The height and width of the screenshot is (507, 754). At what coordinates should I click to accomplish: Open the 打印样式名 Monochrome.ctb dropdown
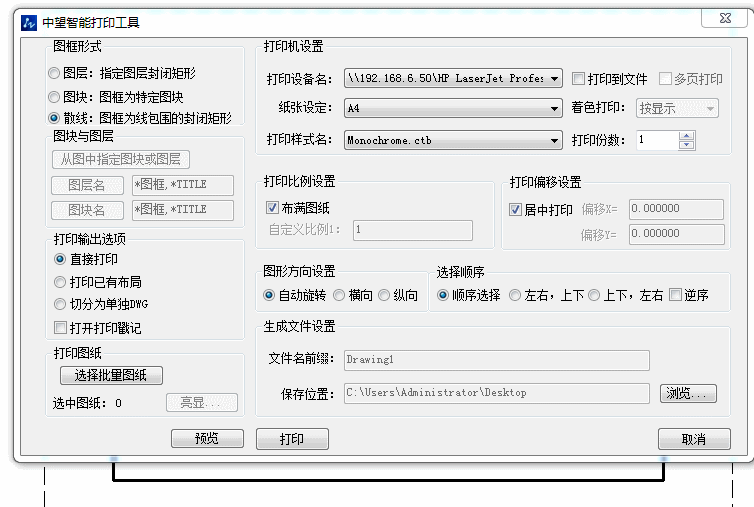(x=453, y=140)
